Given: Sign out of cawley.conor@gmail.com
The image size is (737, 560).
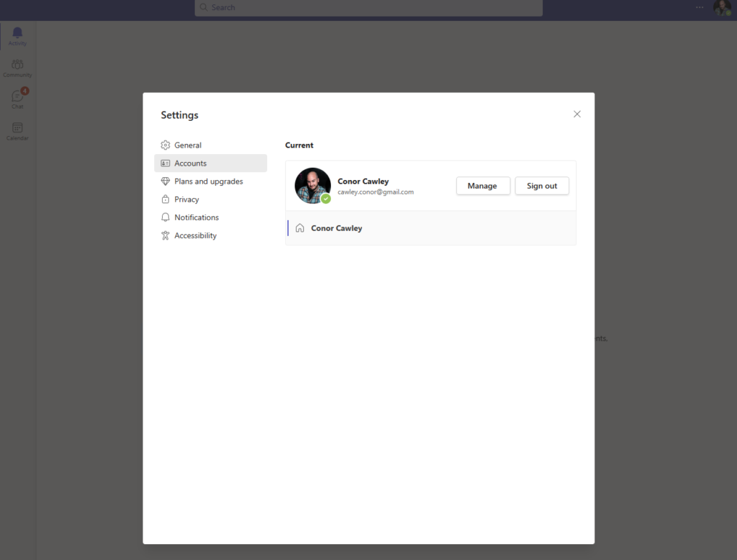Looking at the screenshot, I should pos(541,186).
